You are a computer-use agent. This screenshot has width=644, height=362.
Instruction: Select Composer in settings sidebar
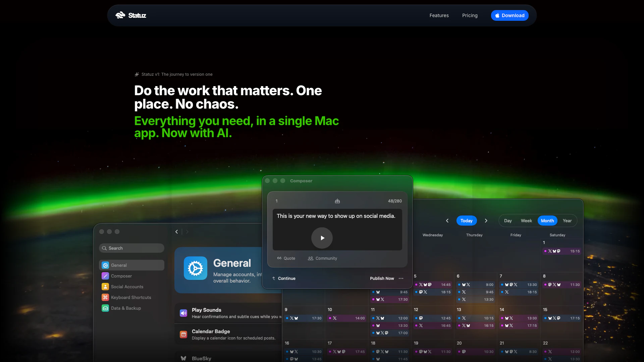[121, 276]
